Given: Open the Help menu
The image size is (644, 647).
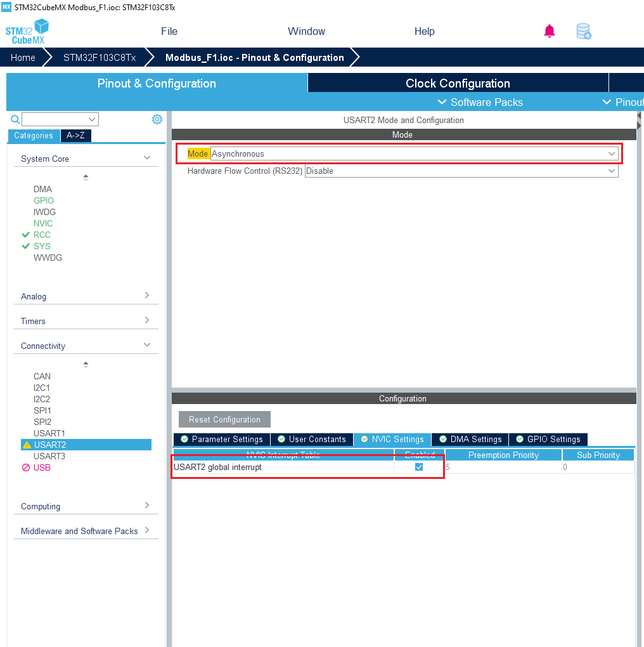Looking at the screenshot, I should (x=424, y=31).
